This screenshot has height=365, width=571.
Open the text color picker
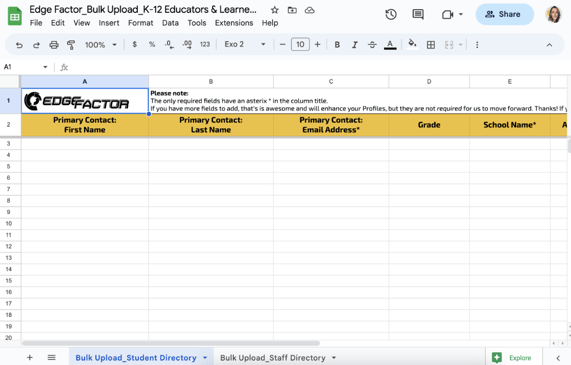click(390, 45)
